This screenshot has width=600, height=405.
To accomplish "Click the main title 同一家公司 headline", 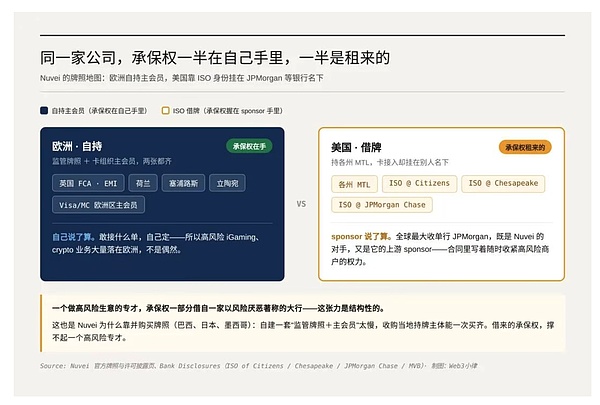I will pos(215,58).
